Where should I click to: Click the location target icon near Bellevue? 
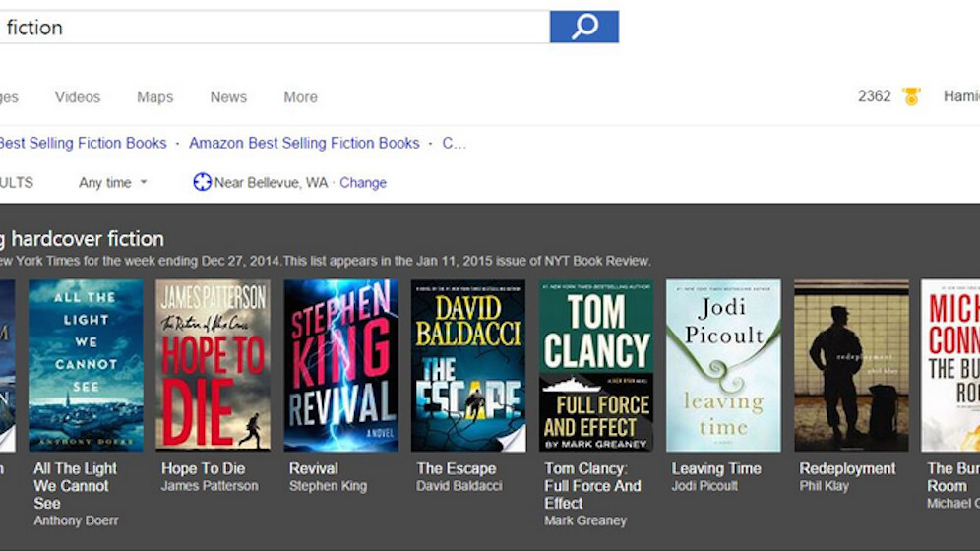click(x=202, y=182)
